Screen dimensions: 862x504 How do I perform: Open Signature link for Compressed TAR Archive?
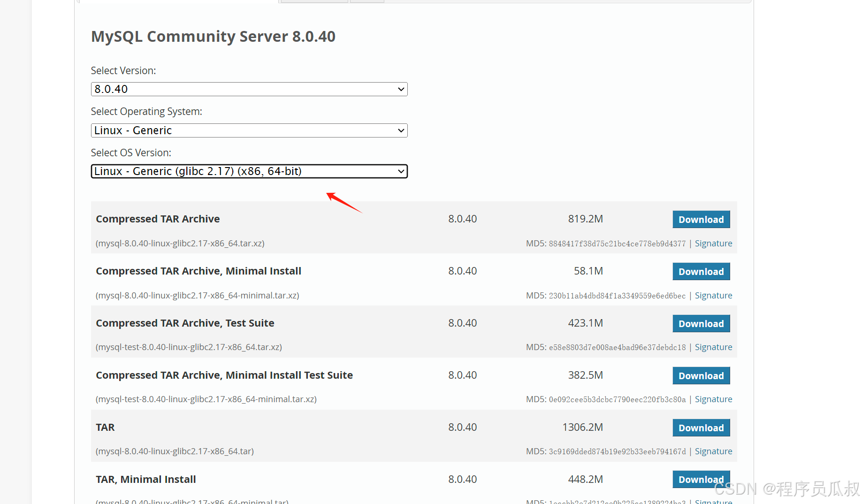click(x=713, y=244)
